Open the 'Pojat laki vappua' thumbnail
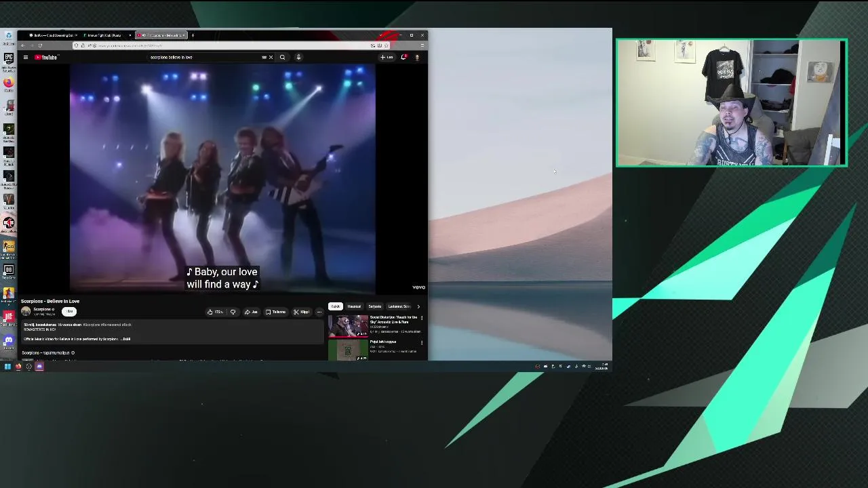The image size is (868, 488). 348,350
